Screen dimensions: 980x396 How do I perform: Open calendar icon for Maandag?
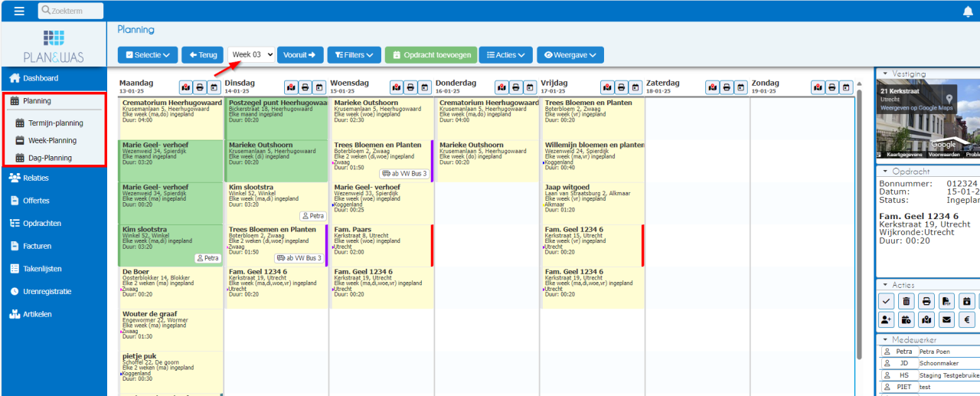tap(214, 87)
